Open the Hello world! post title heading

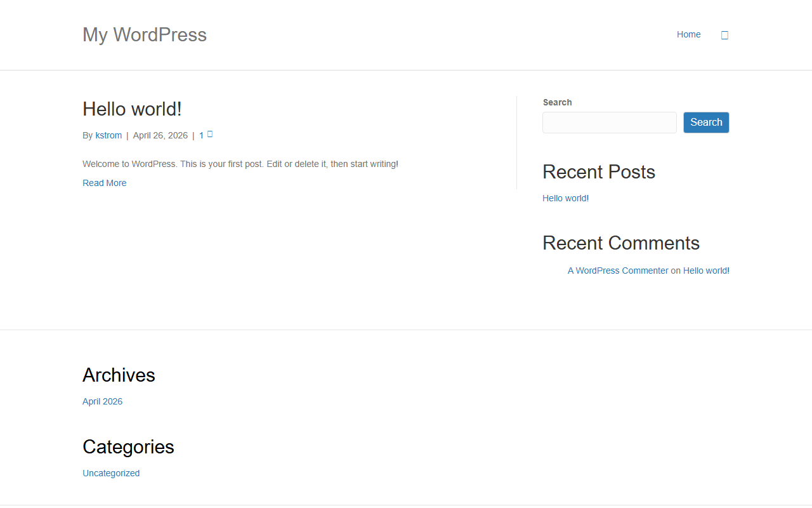coord(132,109)
